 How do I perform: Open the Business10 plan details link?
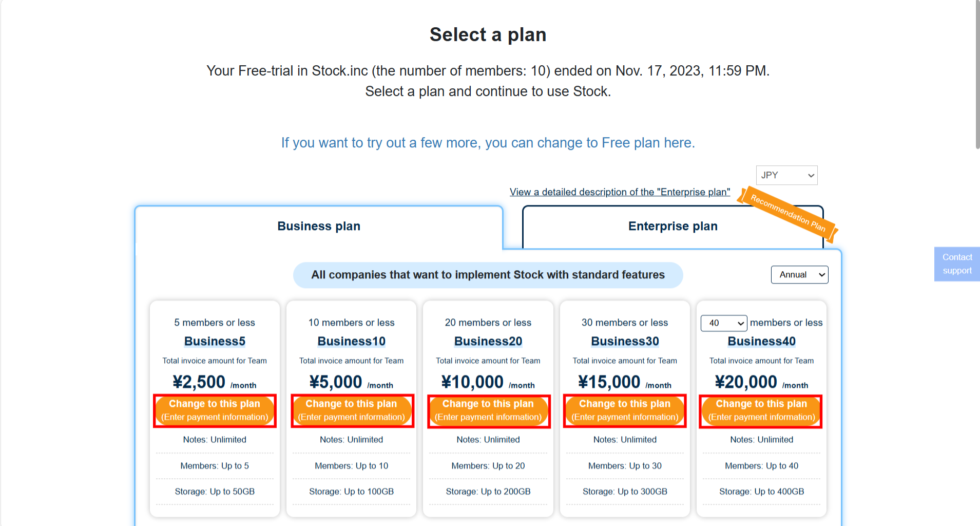point(352,341)
